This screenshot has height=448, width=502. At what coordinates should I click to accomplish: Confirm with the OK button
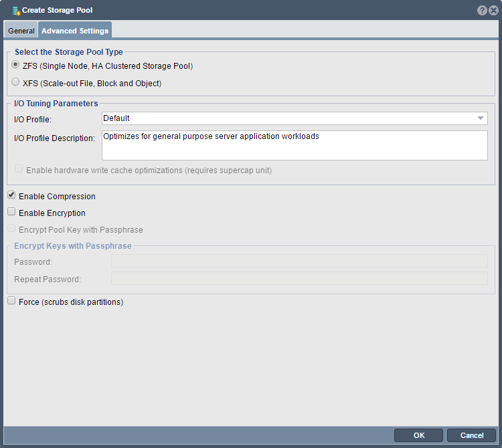tap(418, 435)
